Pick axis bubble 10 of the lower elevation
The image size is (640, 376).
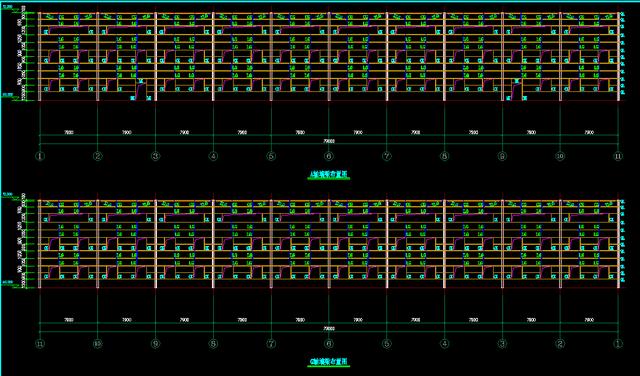click(98, 344)
